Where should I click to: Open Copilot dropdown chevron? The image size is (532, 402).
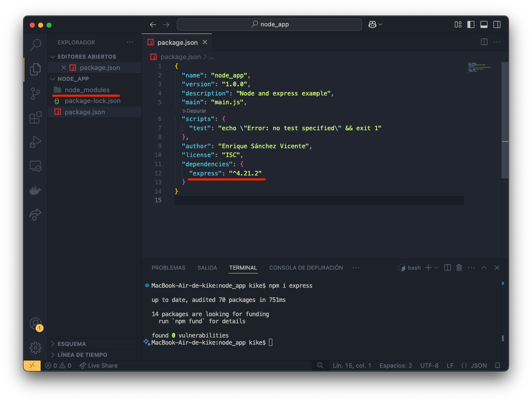coord(380,25)
